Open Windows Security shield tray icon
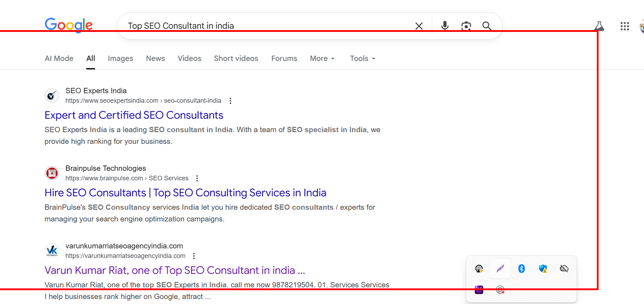This screenshot has width=644, height=304. pos(543,269)
